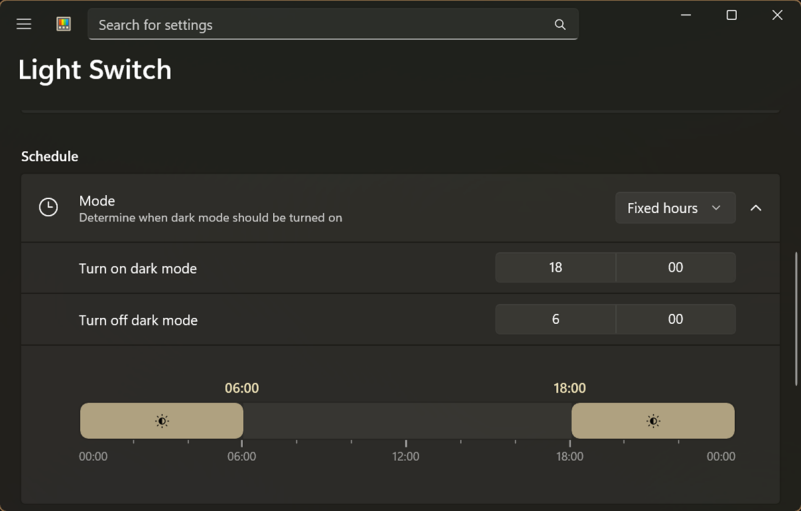Click the PowerToys app logo icon

tap(63, 24)
